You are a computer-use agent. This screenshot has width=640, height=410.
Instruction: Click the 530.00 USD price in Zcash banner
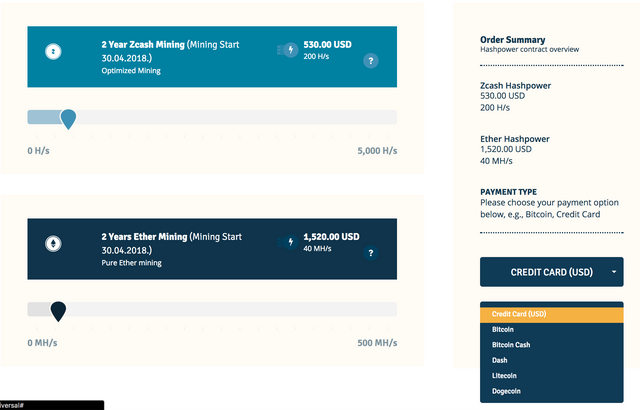tap(327, 44)
